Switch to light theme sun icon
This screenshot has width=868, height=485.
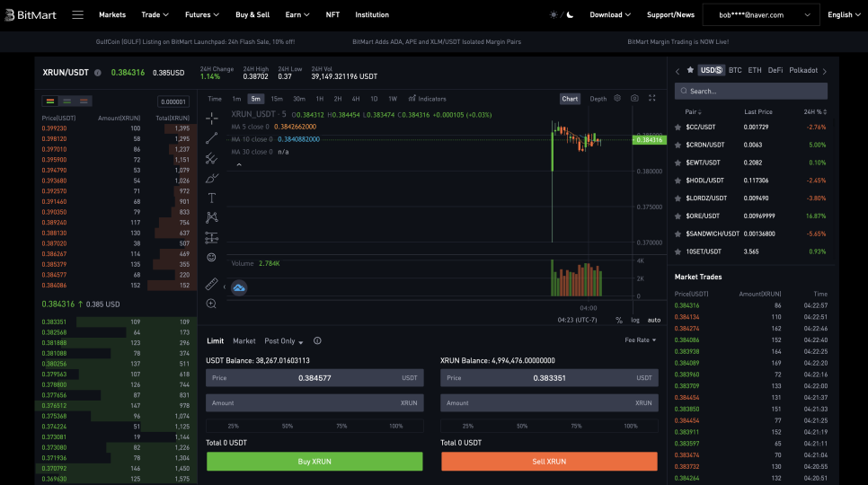click(x=553, y=15)
